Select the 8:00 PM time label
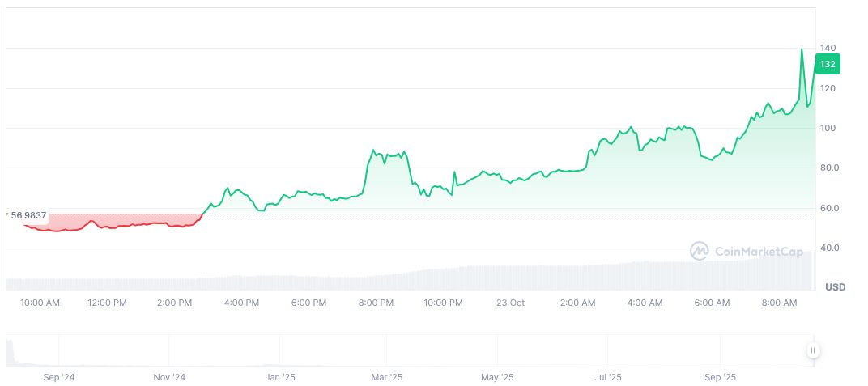868x386 pixels. tap(376, 303)
